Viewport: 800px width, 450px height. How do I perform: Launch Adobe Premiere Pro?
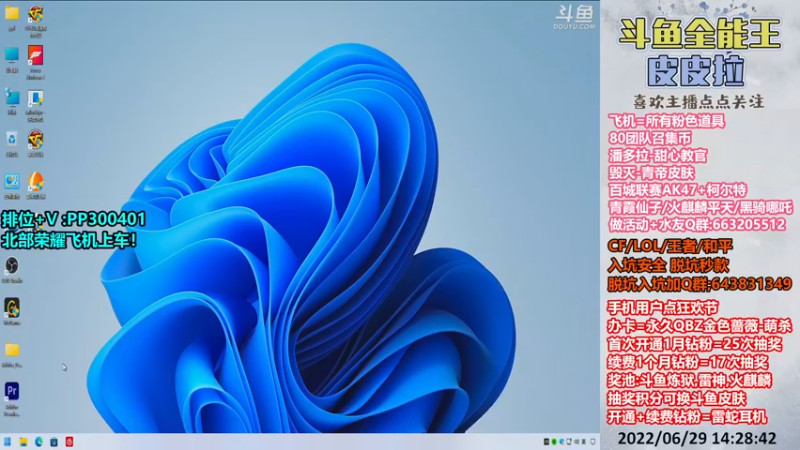click(12, 391)
